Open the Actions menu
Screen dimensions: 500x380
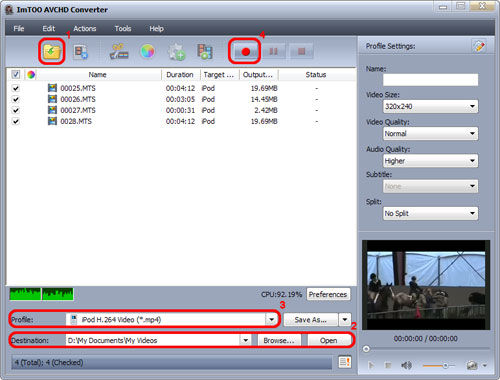[85, 29]
